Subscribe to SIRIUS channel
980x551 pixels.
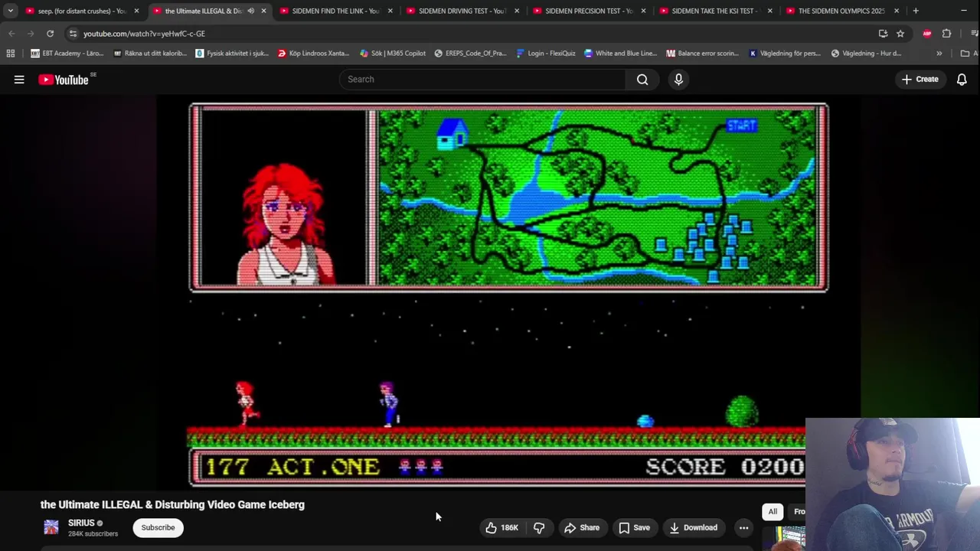[158, 527]
